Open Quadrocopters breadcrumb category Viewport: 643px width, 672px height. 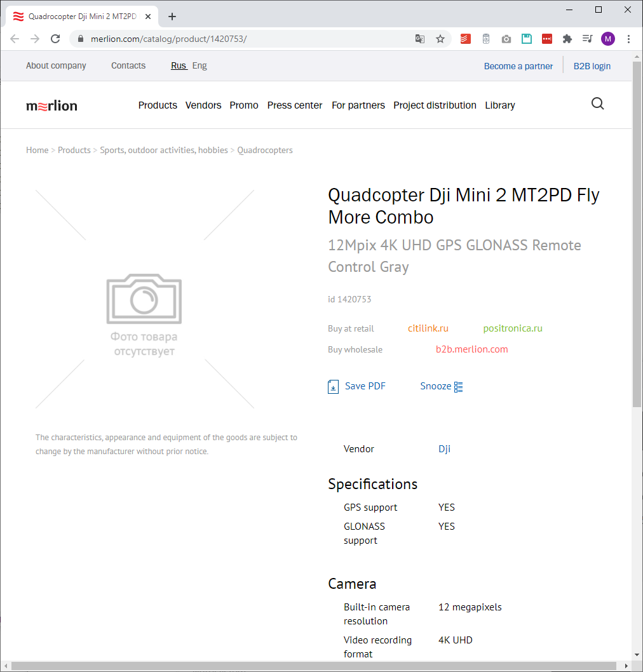[265, 151]
